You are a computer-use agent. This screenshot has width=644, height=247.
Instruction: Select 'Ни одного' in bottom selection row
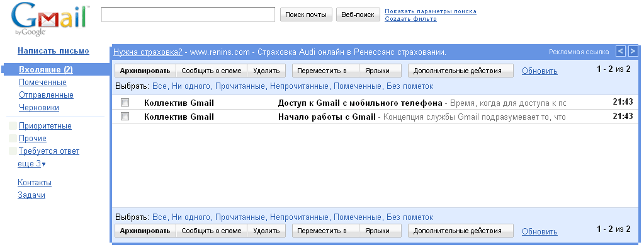[x=191, y=217]
